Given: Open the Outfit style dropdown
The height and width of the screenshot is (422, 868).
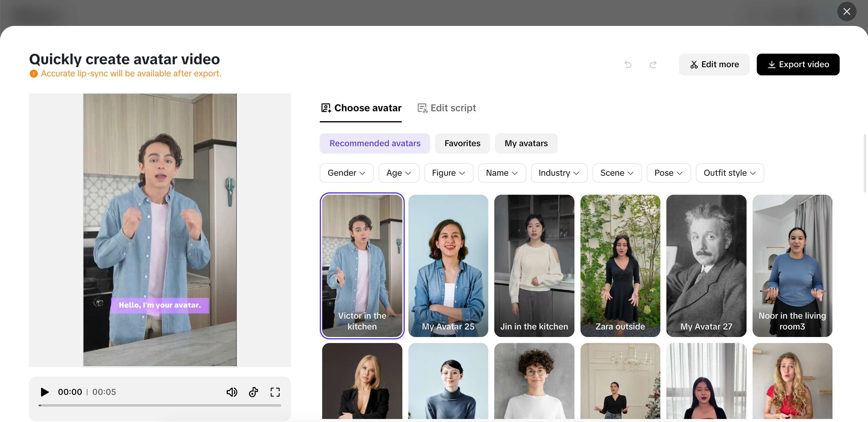Looking at the screenshot, I should pos(730,173).
